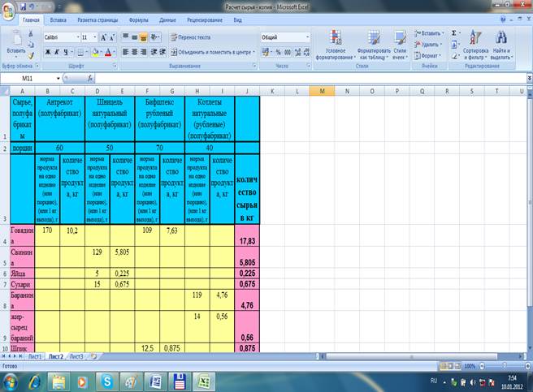Click the zoom slider in status bar
The width and height of the screenshot is (533, 392).
505,366
